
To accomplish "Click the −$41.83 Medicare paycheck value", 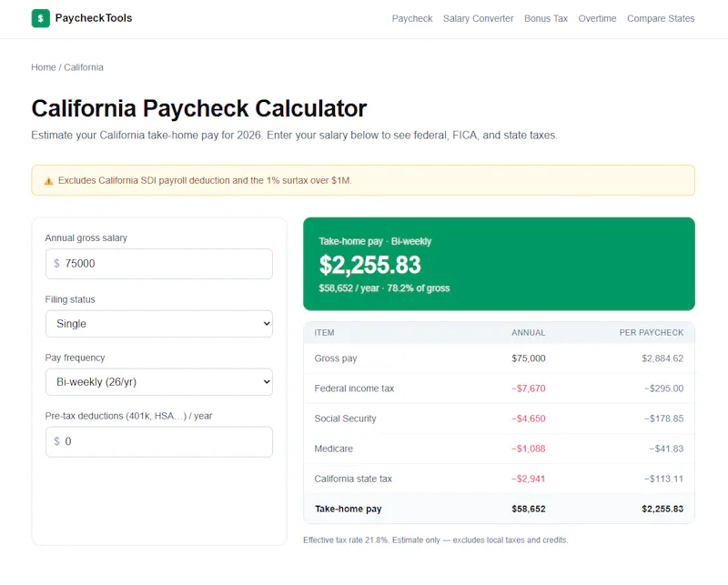I will point(666,449).
